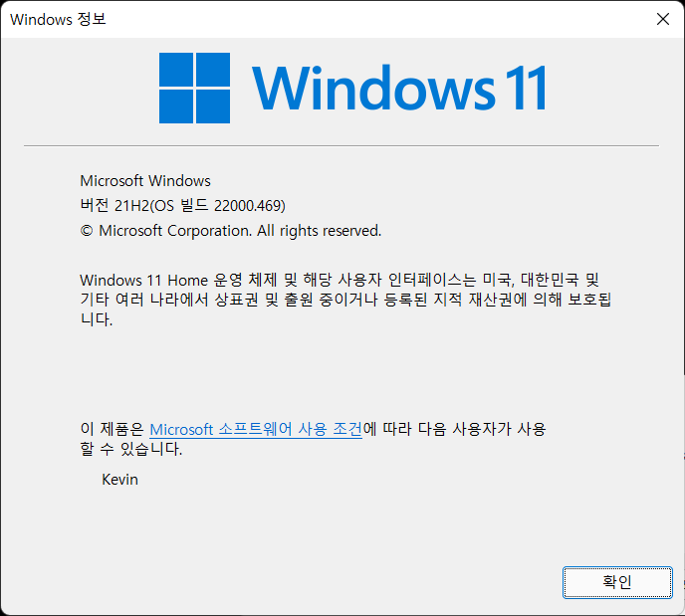Click the Microsoft Corporation copyright line
This screenshot has height=616, width=685.
click(231, 231)
